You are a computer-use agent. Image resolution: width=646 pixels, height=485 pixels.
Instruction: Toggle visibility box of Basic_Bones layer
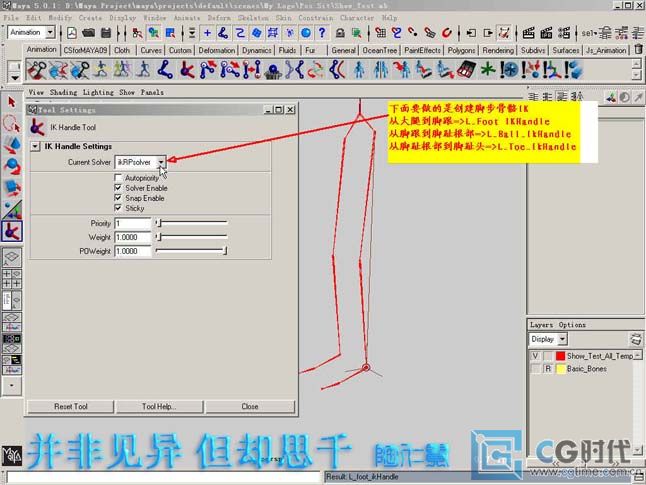tap(535, 368)
